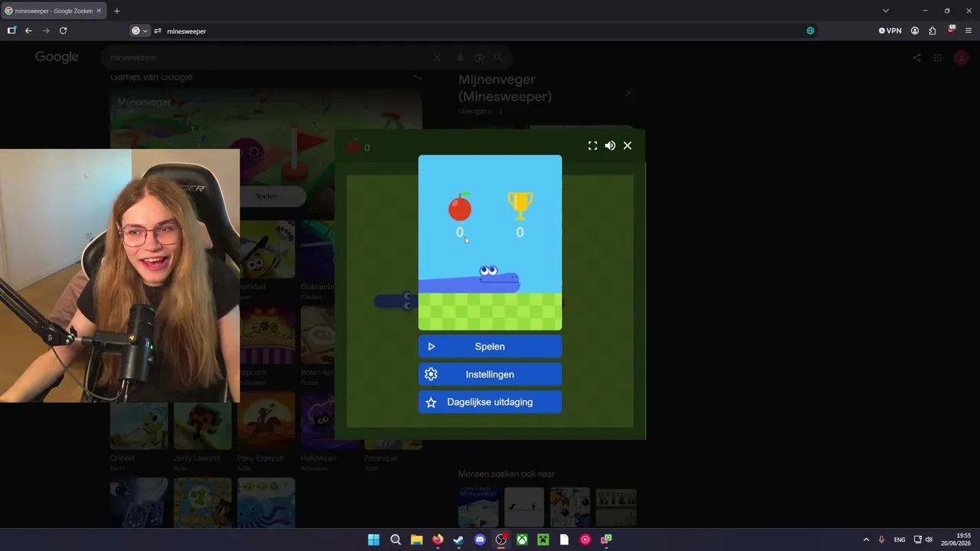
Task: Open Minecraft from the taskbar
Action: click(543, 540)
